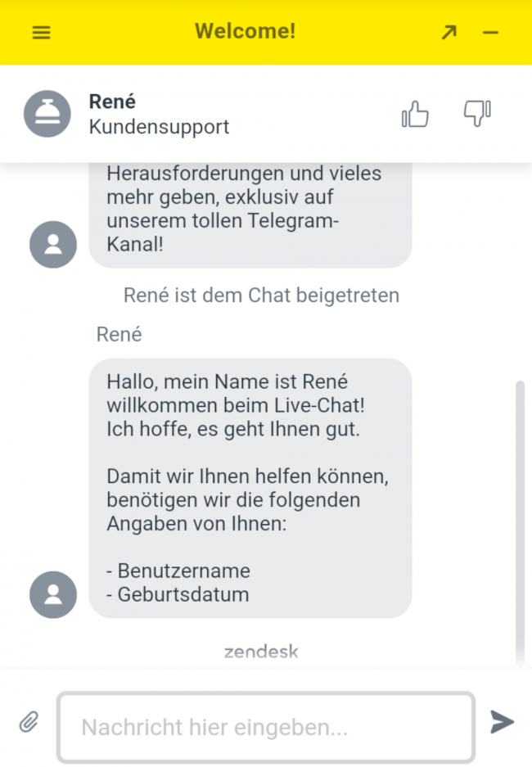Click the 'Kundensupport' label
This screenshot has width=532, height=767.
pyautogui.click(x=159, y=128)
